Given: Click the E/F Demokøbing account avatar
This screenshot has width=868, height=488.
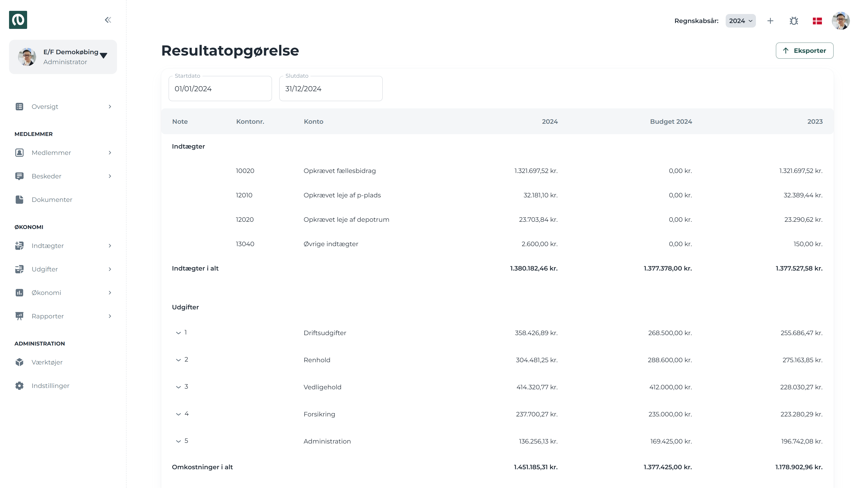Looking at the screenshot, I should pyautogui.click(x=27, y=57).
